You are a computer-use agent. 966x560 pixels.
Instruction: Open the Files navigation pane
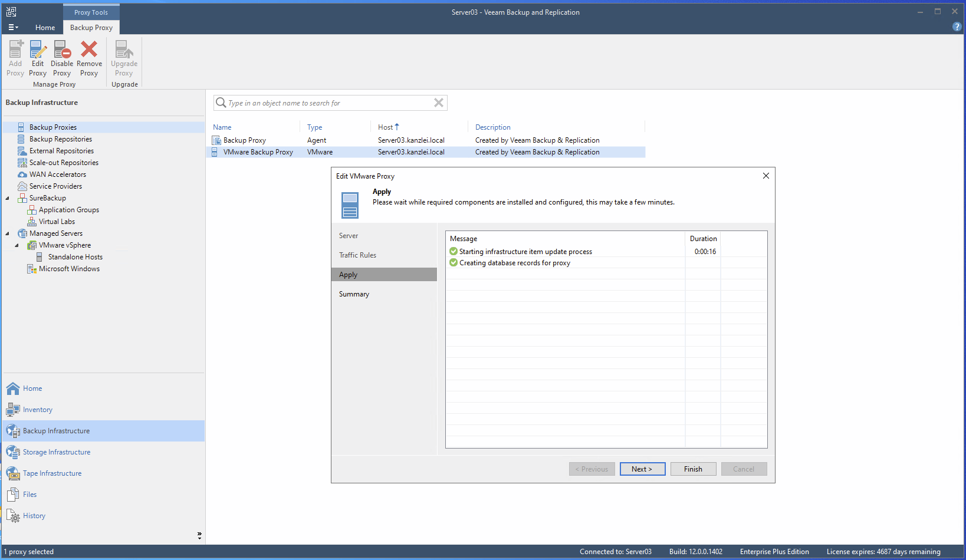[103, 495]
